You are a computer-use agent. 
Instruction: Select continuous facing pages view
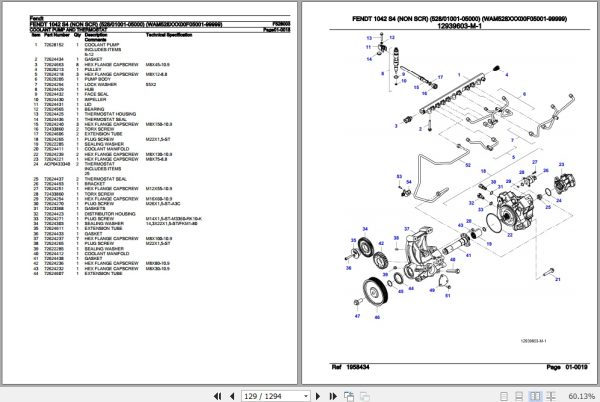click(551, 396)
